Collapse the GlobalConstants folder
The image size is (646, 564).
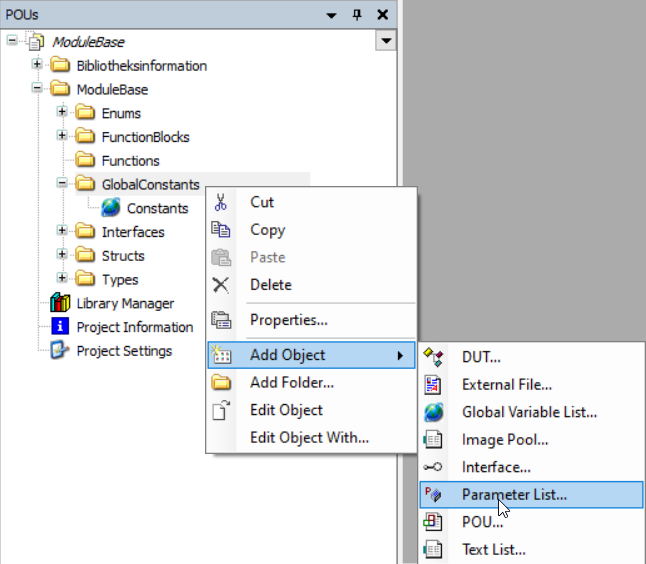click(62, 184)
